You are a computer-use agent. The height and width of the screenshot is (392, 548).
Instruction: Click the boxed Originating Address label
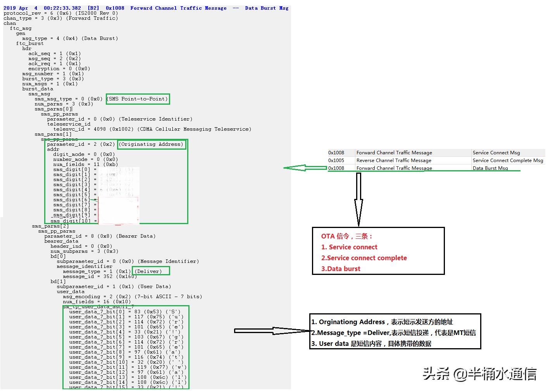click(151, 144)
